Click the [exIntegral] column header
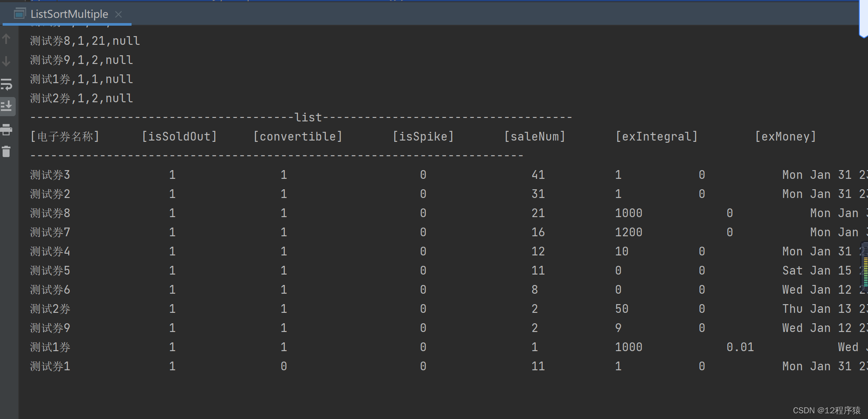 pyautogui.click(x=657, y=137)
